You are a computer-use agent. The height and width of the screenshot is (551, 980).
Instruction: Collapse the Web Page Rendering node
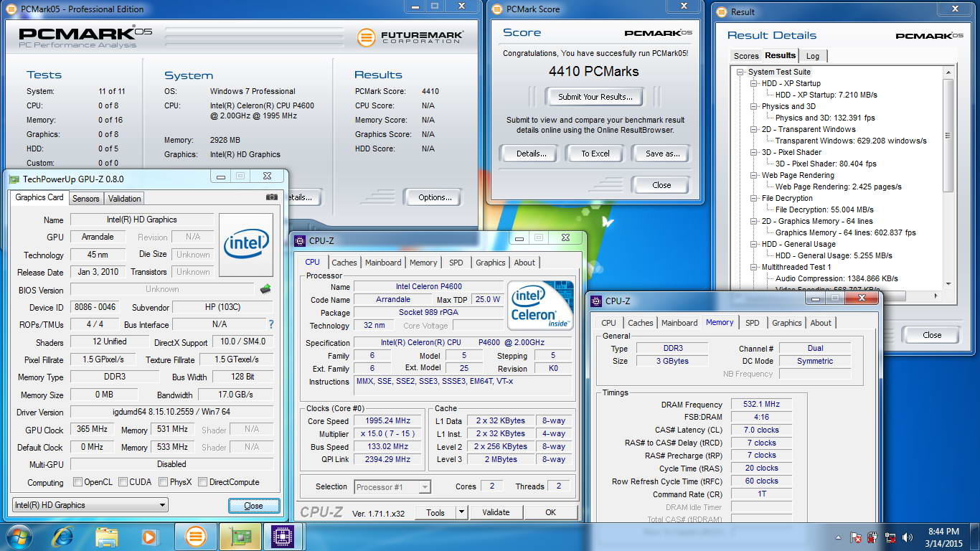pyautogui.click(x=754, y=175)
